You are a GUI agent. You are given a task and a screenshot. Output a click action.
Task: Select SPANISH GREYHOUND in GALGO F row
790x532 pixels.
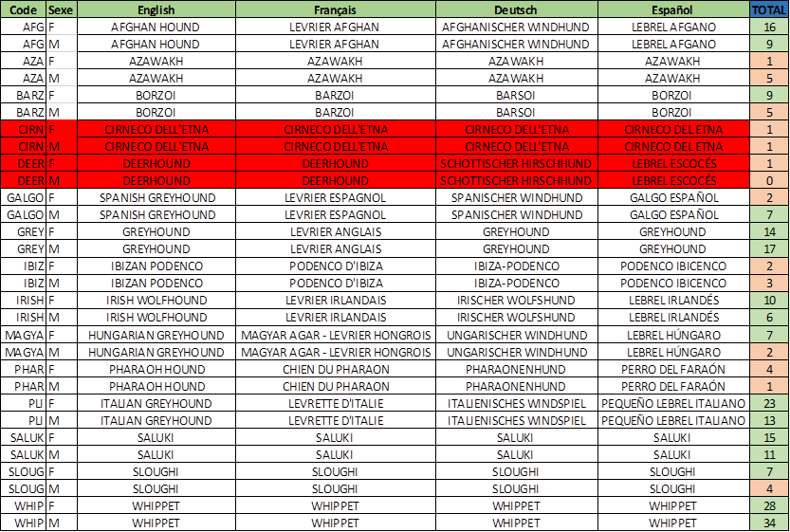point(157,198)
